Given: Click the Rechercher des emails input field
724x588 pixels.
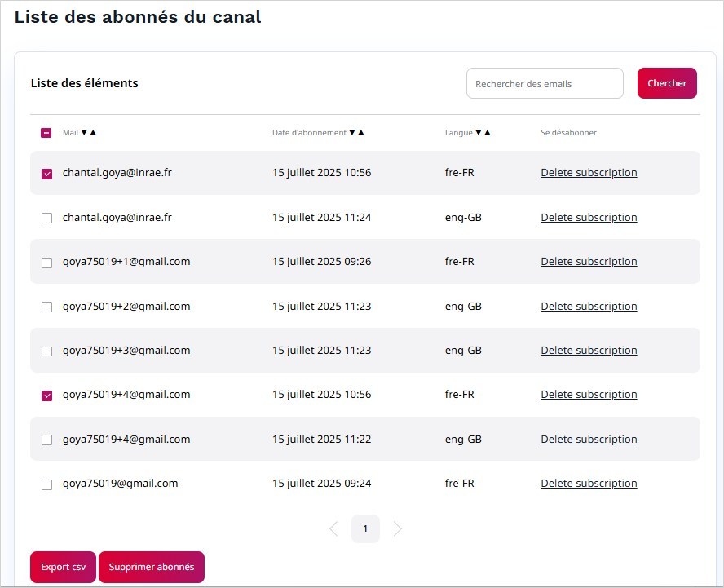Looking at the screenshot, I should point(545,82).
